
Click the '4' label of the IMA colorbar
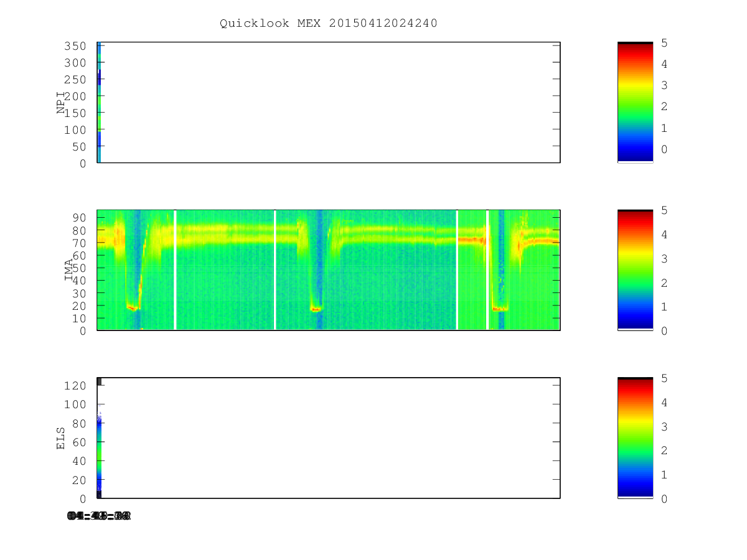pyautogui.click(x=664, y=235)
